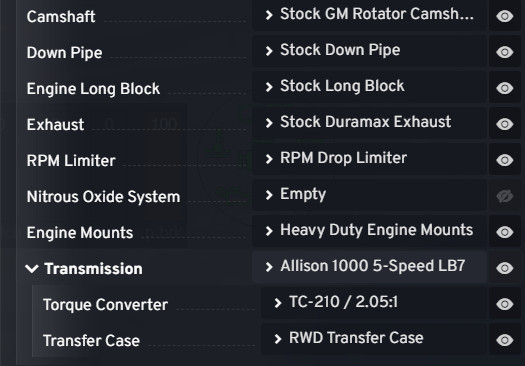Expand the Stock Long Block options

369,87
